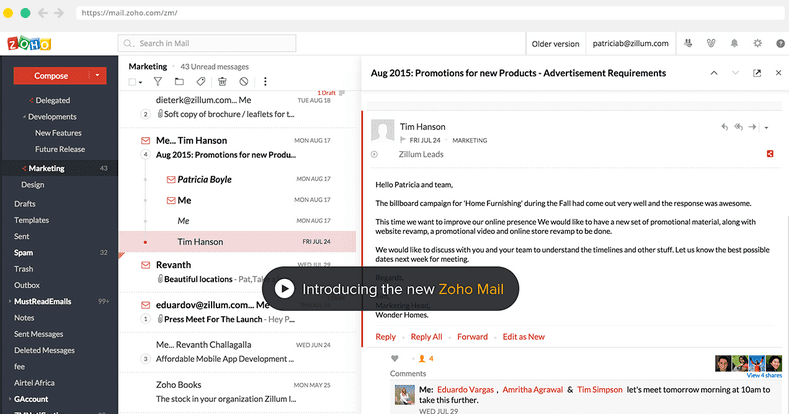Click the browser back arrow
The image size is (789, 414).
[x=43, y=13]
